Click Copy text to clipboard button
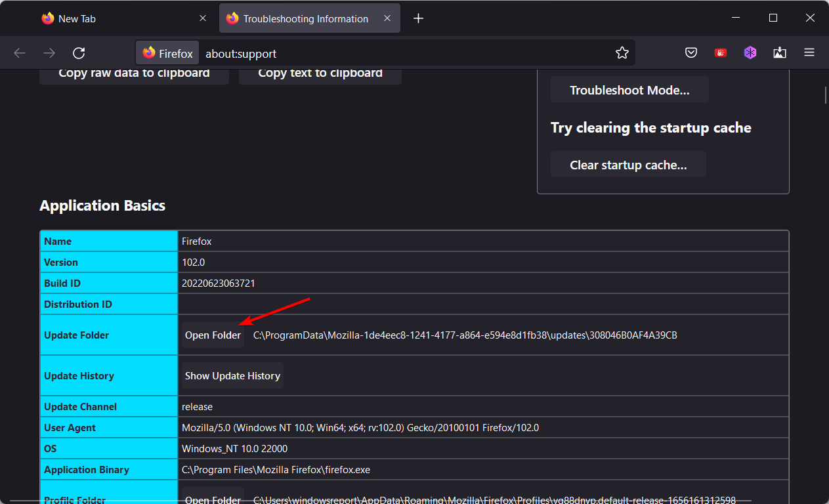The height and width of the screenshot is (504, 829). click(320, 74)
